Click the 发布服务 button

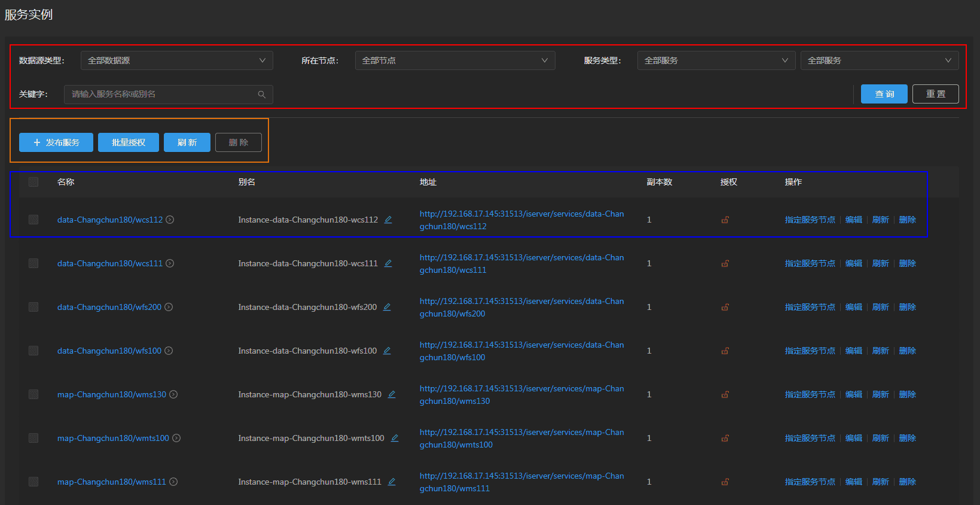(x=56, y=142)
